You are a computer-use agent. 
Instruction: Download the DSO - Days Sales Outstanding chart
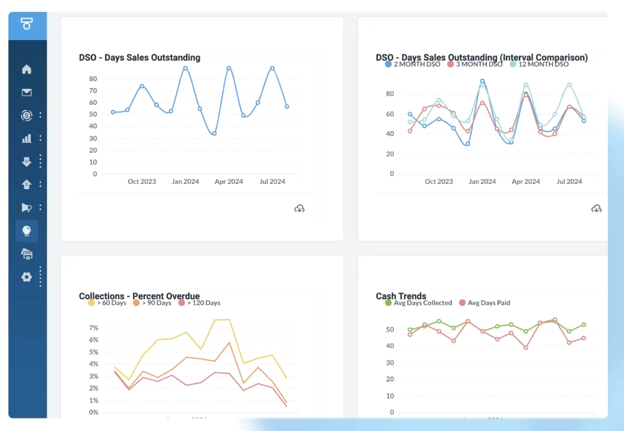coord(299,208)
